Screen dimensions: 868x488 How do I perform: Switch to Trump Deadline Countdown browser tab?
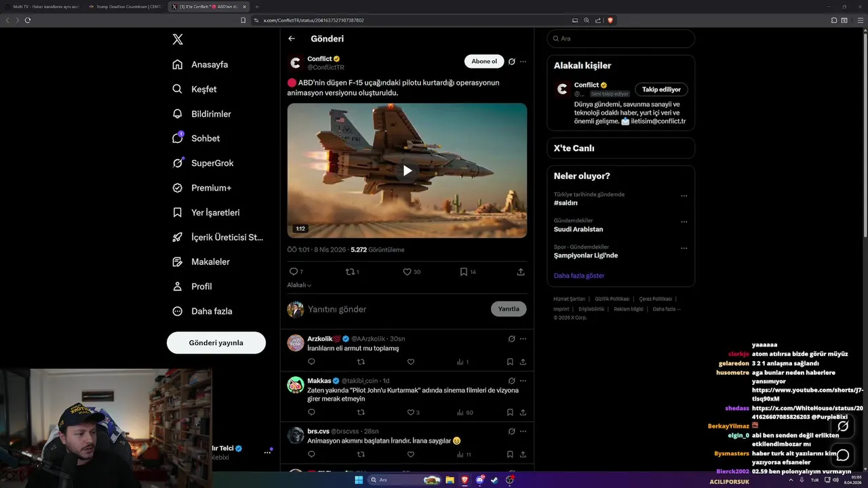coord(125,7)
